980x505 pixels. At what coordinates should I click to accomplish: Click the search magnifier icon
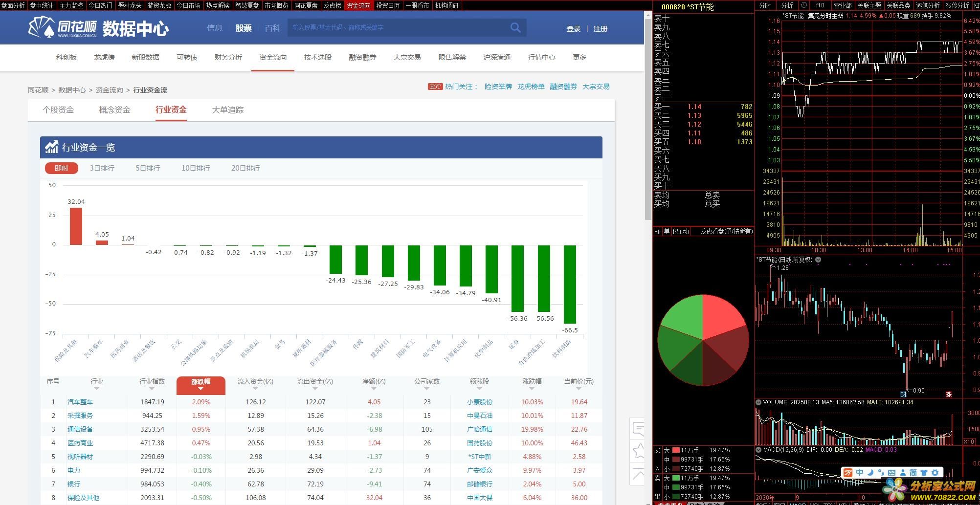515,28
